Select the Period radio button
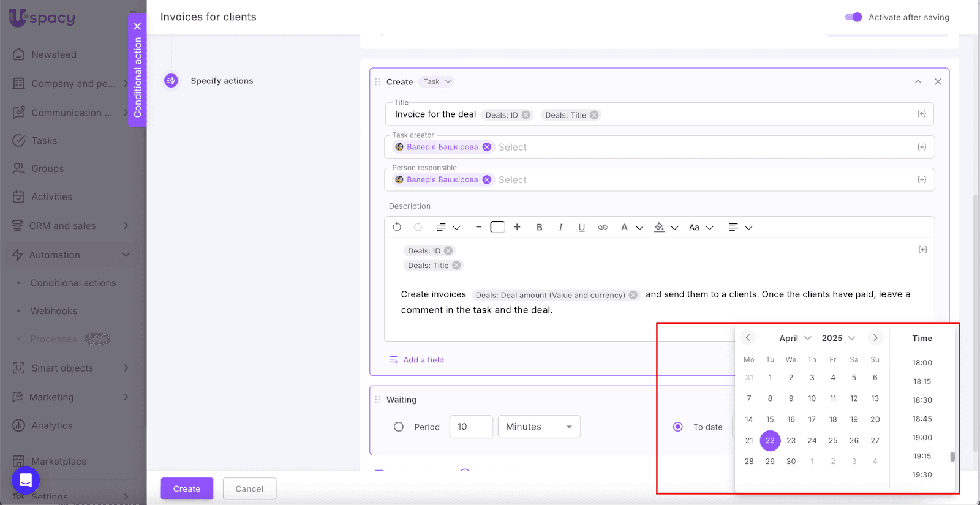This screenshot has height=505, width=980. (399, 427)
